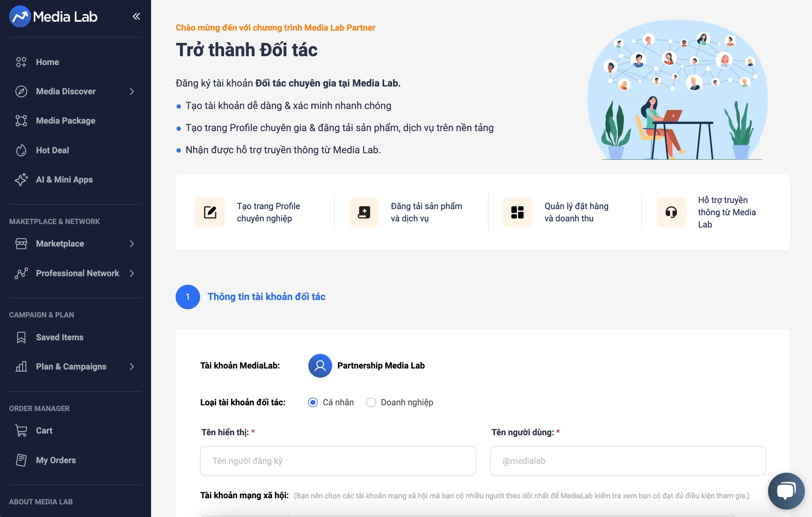Click the @medialab username field
The width and height of the screenshot is (812, 517).
click(628, 461)
